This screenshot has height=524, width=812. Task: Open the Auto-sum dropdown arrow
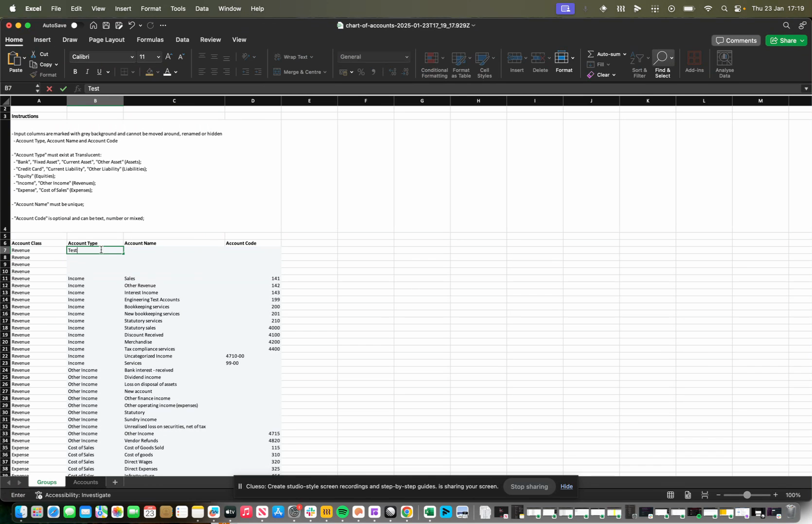tap(624, 54)
